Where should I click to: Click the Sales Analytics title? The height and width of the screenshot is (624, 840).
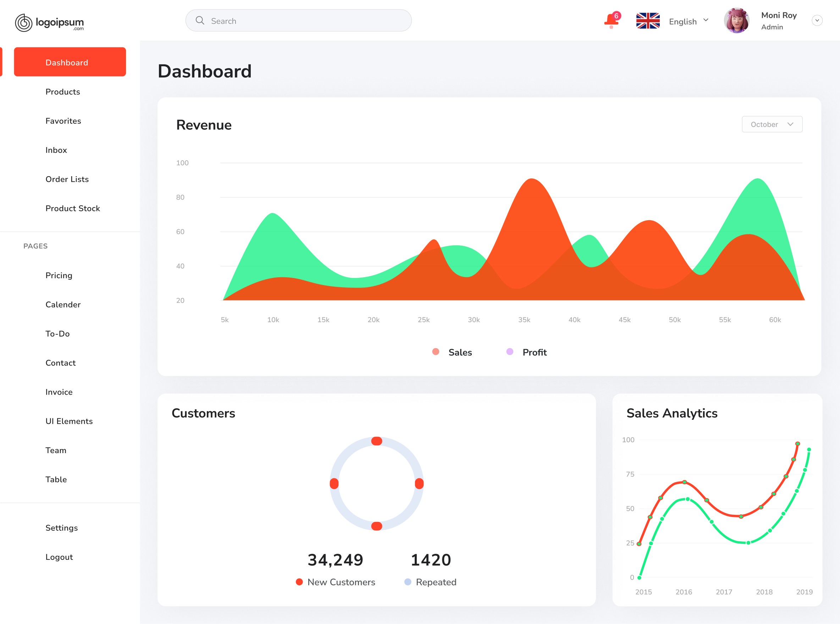click(672, 413)
